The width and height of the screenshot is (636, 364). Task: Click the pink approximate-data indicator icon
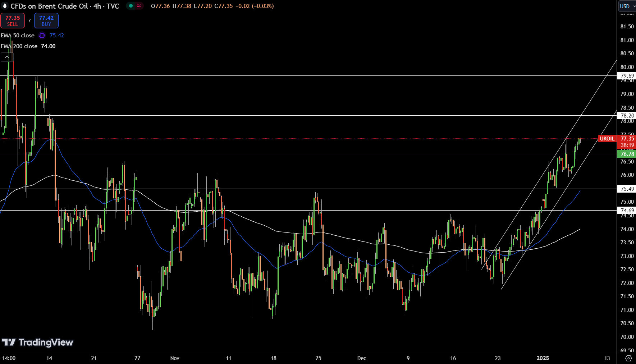pos(139,6)
